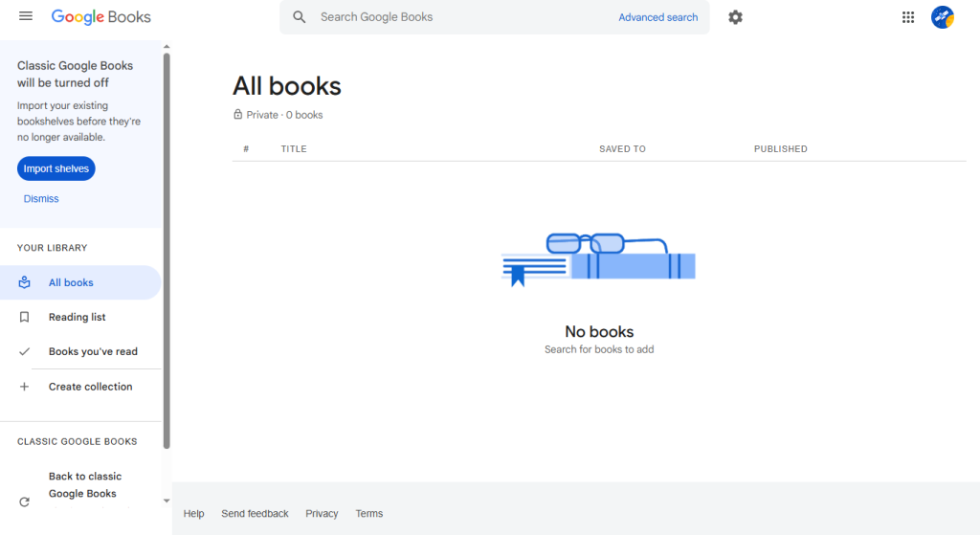Open Books you've read shelf
This screenshot has height=535, width=980.
pos(80,351)
